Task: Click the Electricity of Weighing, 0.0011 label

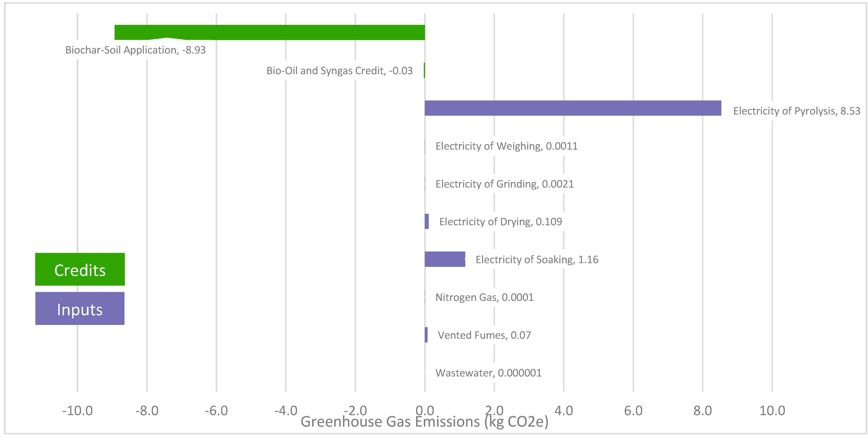Action: point(506,146)
